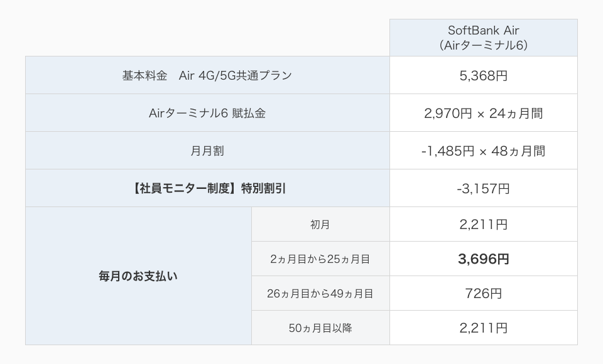Select the bold 3,696円 payment value

483,259
